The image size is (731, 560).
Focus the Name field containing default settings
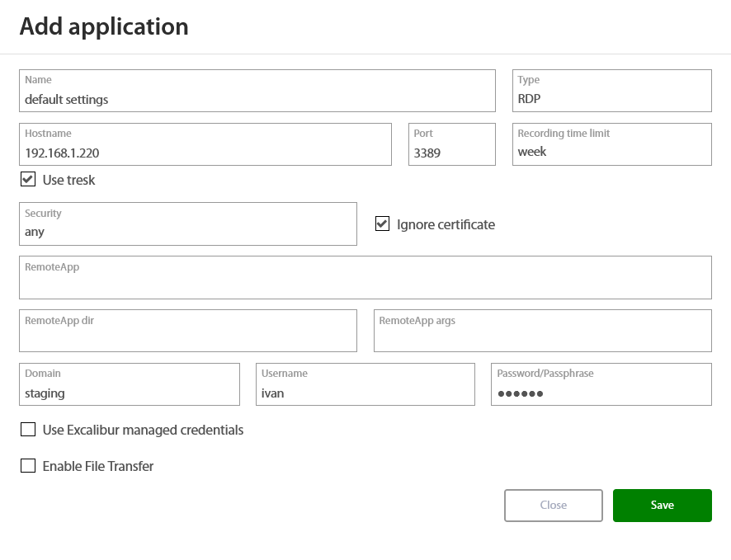257,92
